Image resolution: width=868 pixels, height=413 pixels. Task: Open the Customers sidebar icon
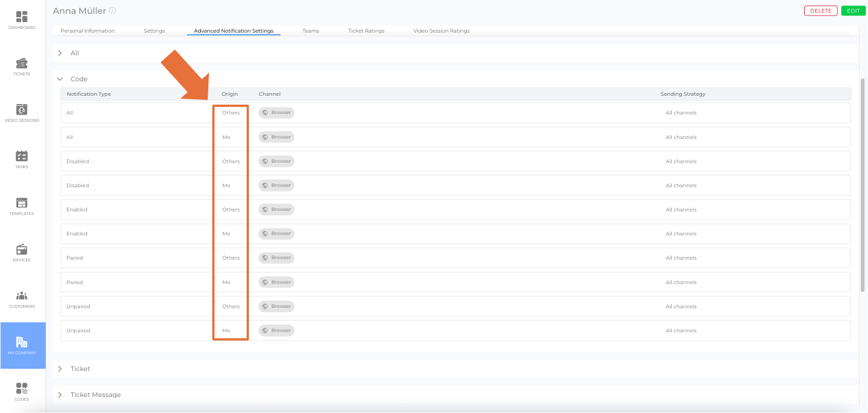click(22, 296)
